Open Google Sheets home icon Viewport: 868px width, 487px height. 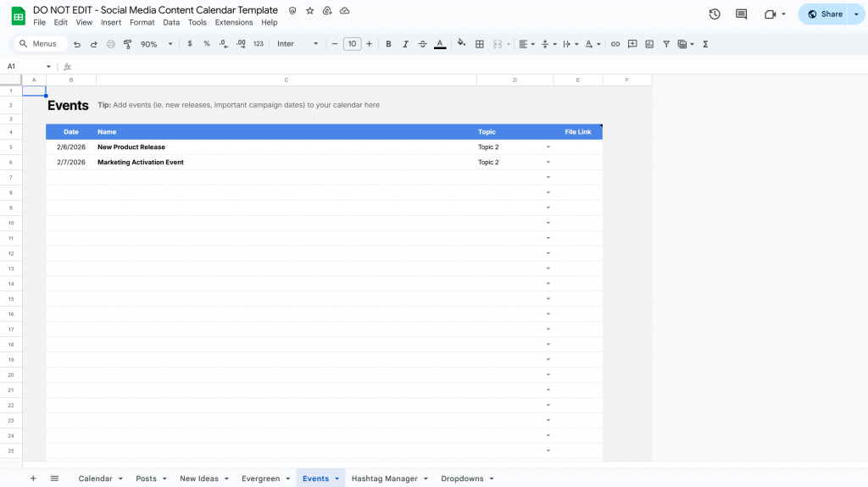pos(19,16)
